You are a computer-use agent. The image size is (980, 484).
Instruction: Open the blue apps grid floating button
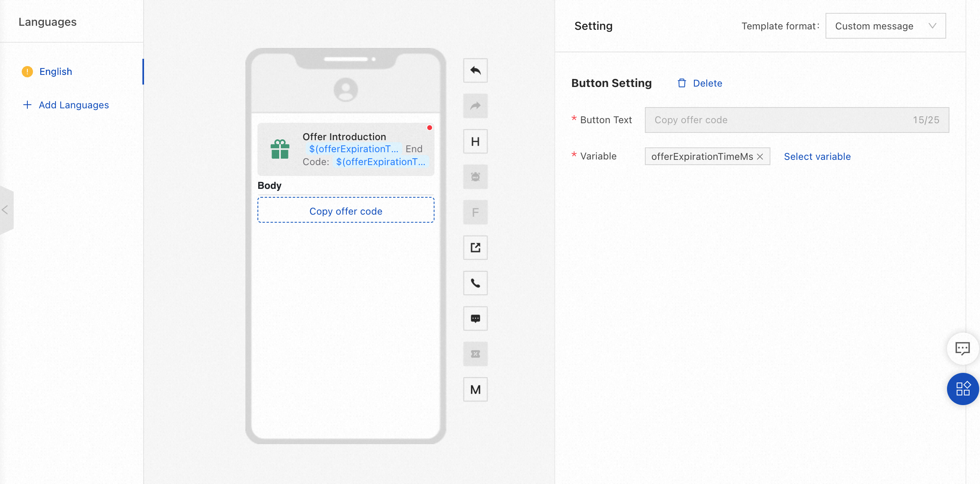tap(963, 389)
